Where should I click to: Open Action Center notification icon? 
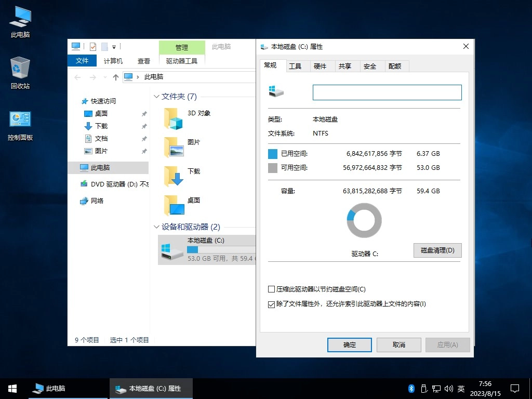point(515,388)
